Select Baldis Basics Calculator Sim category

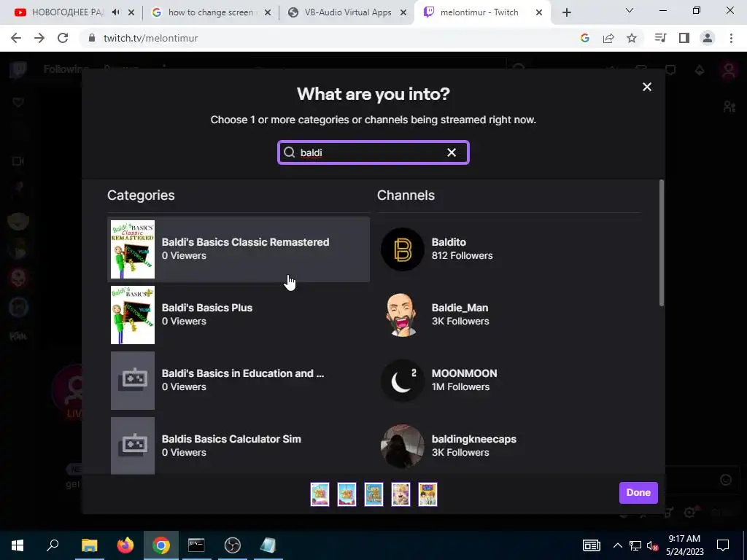[x=239, y=446]
